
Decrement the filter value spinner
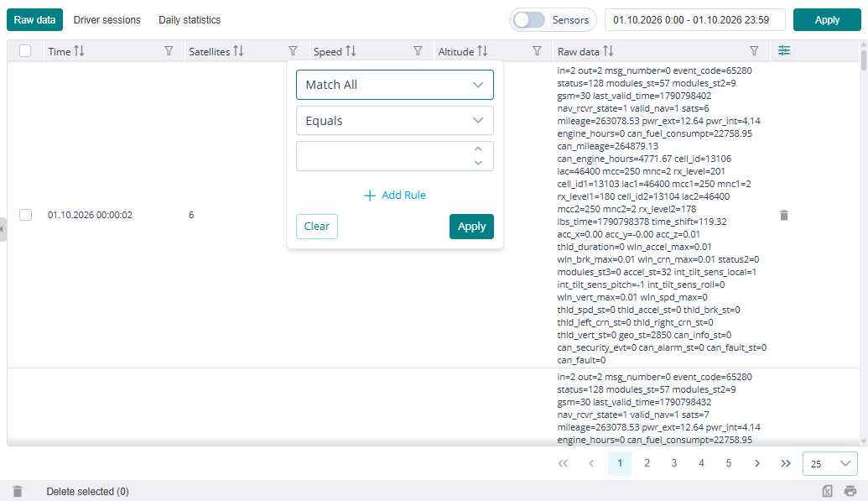tap(478, 163)
